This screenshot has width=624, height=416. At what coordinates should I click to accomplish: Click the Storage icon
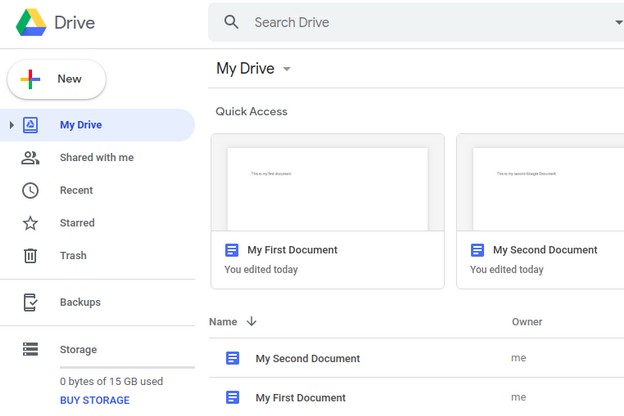pyautogui.click(x=30, y=349)
